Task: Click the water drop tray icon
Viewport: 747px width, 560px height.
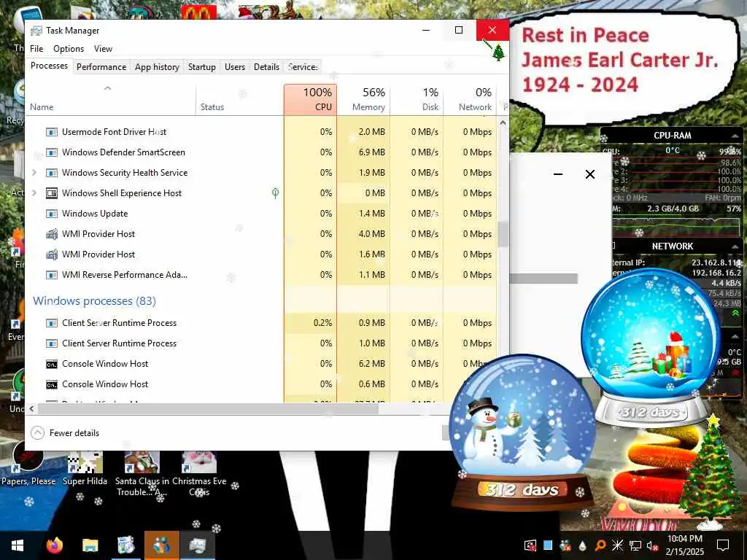Action: point(583,545)
